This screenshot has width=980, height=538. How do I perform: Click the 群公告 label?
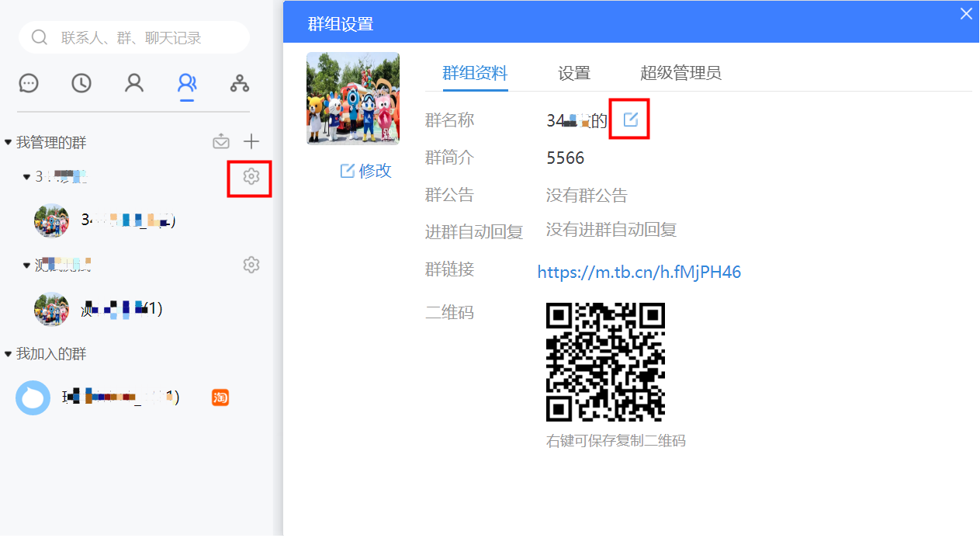[449, 195]
